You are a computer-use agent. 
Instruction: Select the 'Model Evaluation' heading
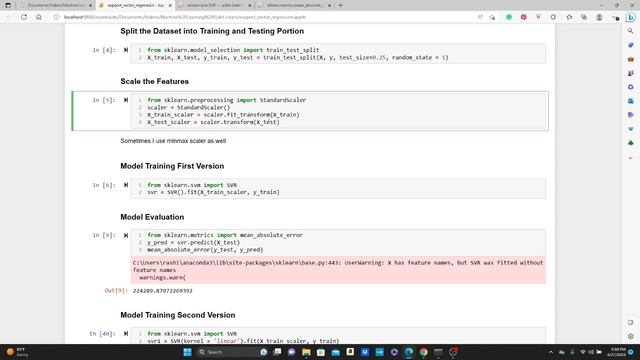click(152, 217)
